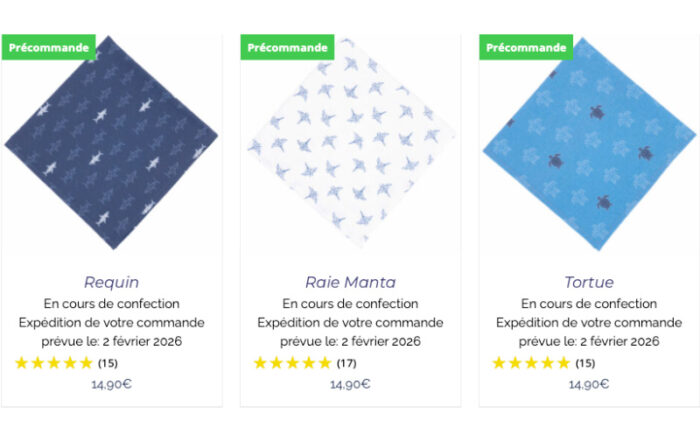Click the star rating under Raie Manta
This screenshot has width=700, height=441.
point(292,363)
